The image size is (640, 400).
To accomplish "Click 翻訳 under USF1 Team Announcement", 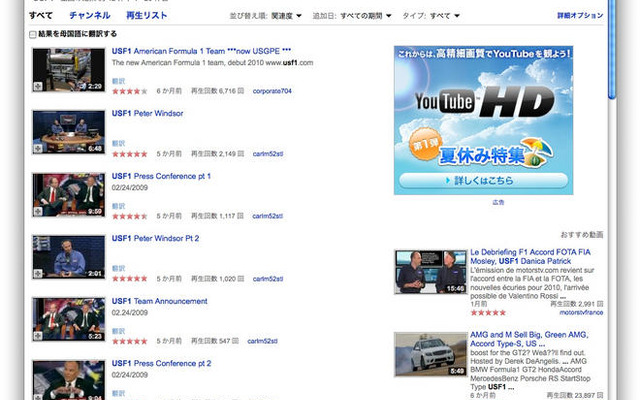I will point(118,331).
